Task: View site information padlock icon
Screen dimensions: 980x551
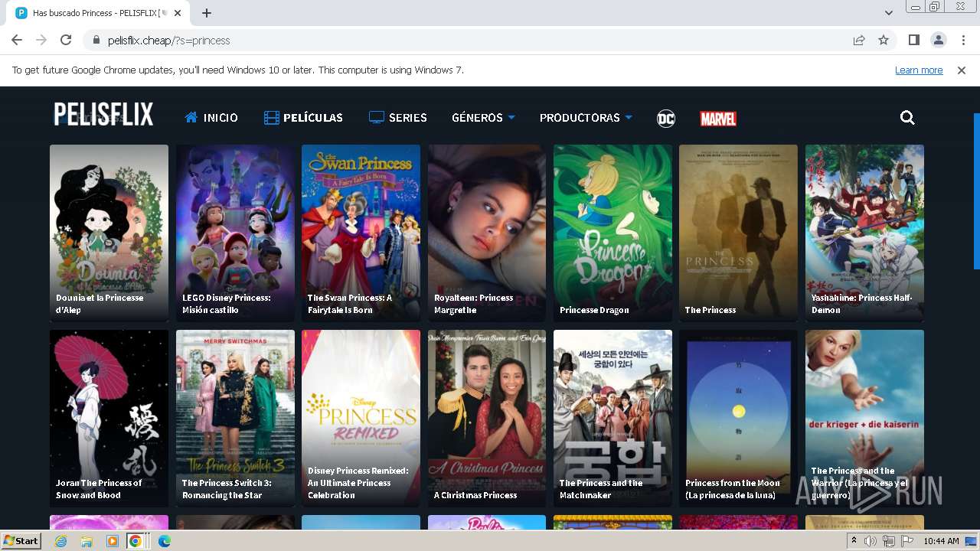Action: [96, 41]
